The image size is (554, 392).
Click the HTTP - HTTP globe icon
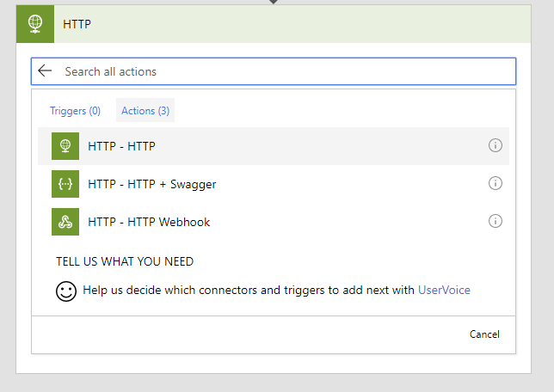(x=65, y=146)
